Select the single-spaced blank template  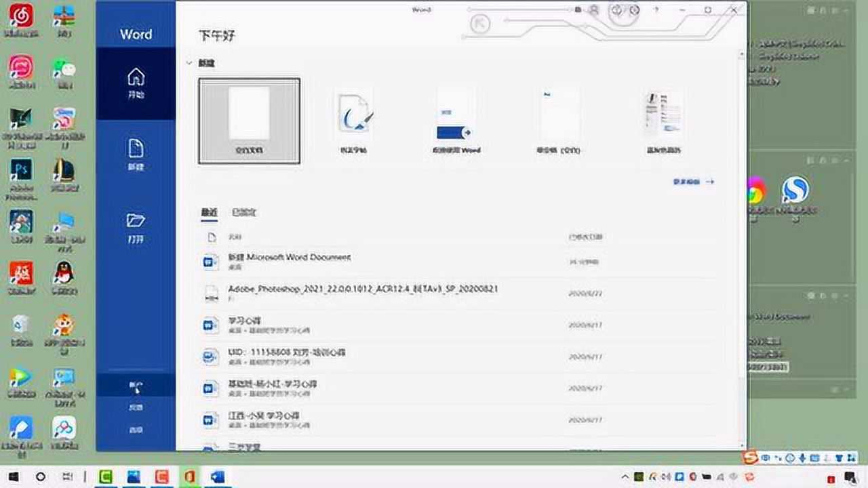559,121
